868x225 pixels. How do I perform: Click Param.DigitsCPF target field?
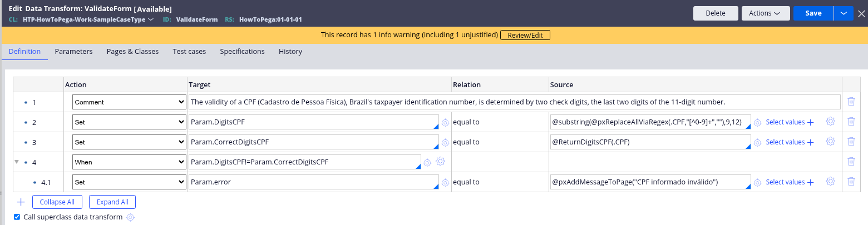(x=314, y=122)
